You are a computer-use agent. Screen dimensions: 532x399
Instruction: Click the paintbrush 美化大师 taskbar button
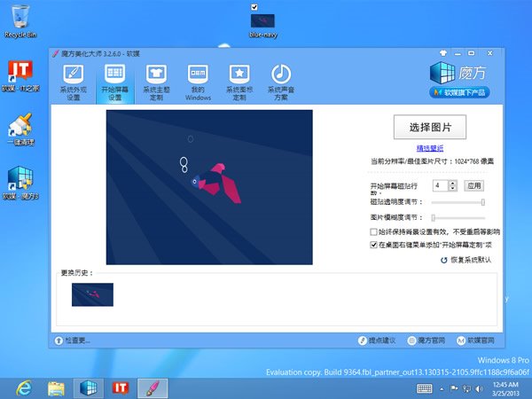tap(153, 388)
